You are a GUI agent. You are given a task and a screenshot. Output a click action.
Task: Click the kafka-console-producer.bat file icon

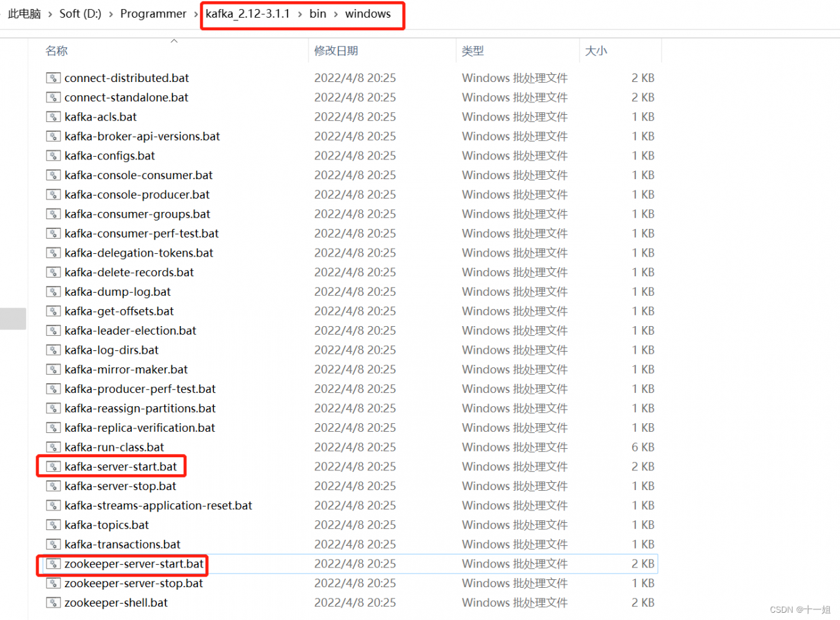pos(53,195)
